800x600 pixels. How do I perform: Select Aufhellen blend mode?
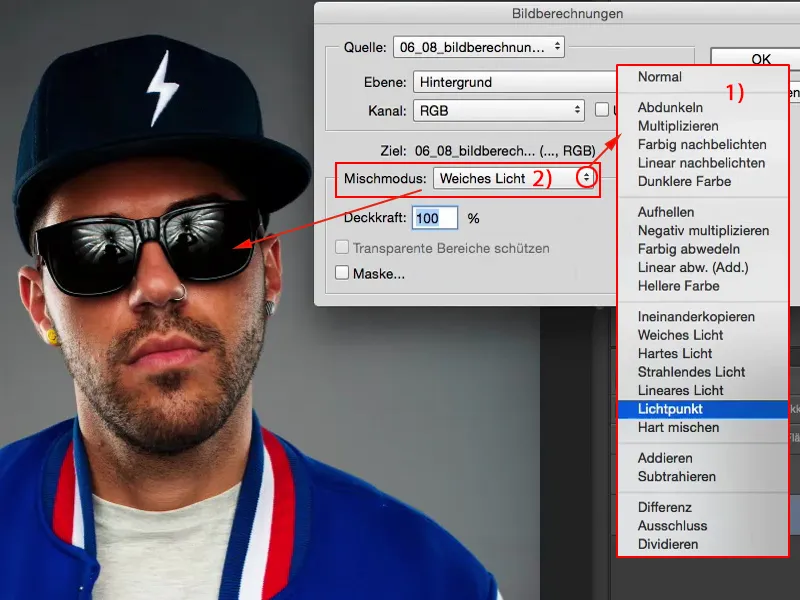click(x=665, y=212)
